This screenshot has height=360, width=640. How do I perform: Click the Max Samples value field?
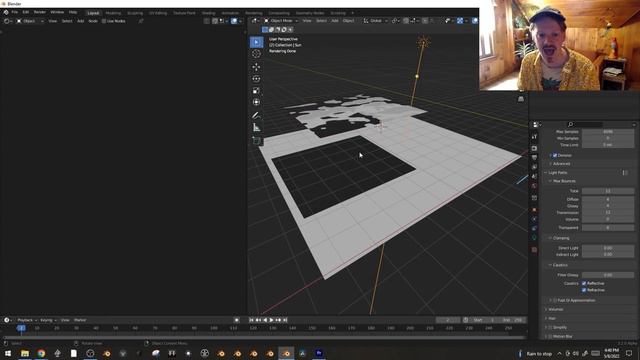coord(608,132)
